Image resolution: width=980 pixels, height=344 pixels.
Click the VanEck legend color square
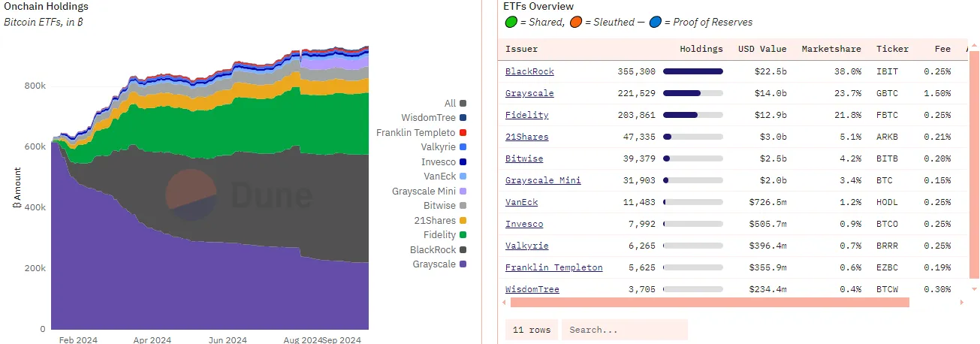[x=463, y=177]
